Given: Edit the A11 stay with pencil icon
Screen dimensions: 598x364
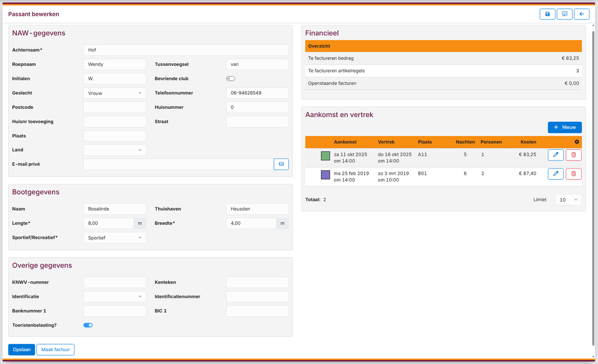Looking at the screenshot, I should [x=556, y=155].
